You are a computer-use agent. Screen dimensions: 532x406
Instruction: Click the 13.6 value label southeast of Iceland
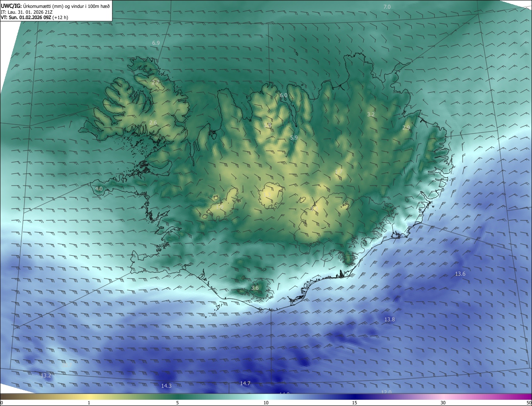[x=460, y=274]
